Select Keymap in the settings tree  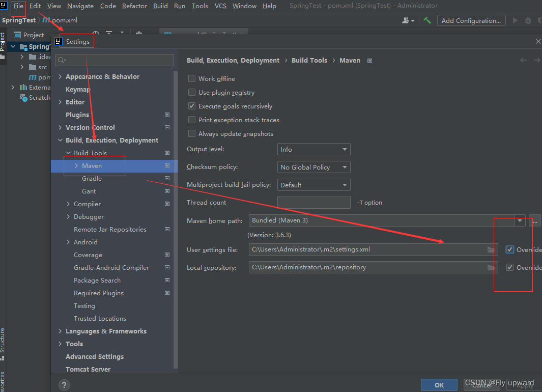(78, 90)
